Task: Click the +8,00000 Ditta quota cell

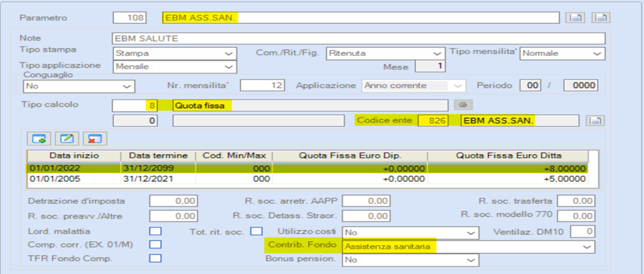Action: (508, 168)
